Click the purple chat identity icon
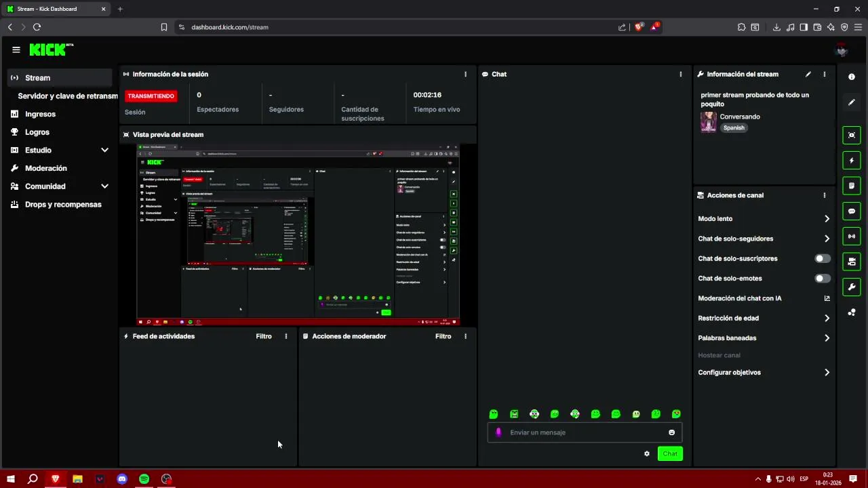Image resolution: width=868 pixels, height=488 pixels. [499, 432]
